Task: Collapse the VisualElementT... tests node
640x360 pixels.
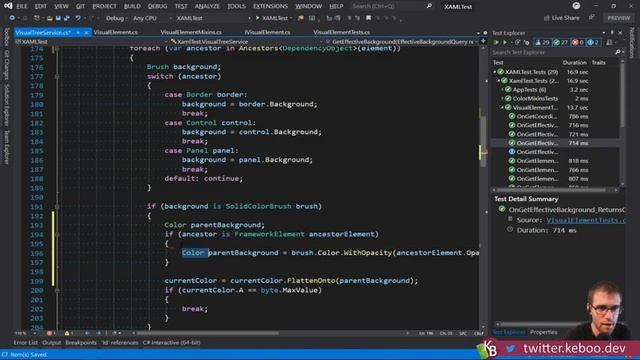Action: pyautogui.click(x=502, y=107)
